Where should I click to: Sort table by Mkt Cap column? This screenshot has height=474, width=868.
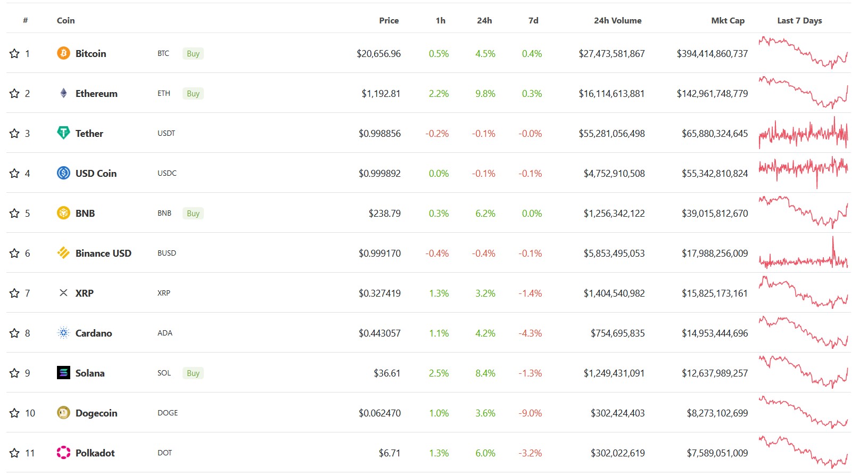[x=728, y=20]
